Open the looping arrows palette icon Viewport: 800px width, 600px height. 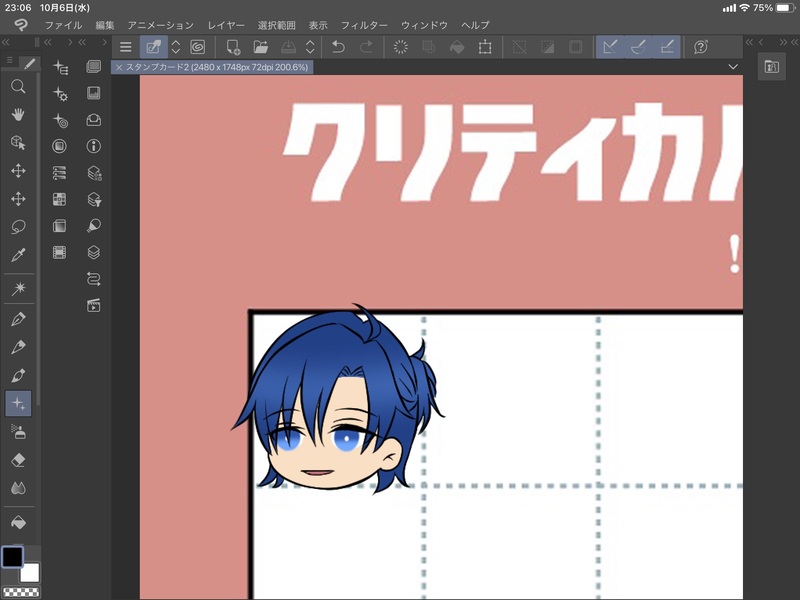[93, 279]
